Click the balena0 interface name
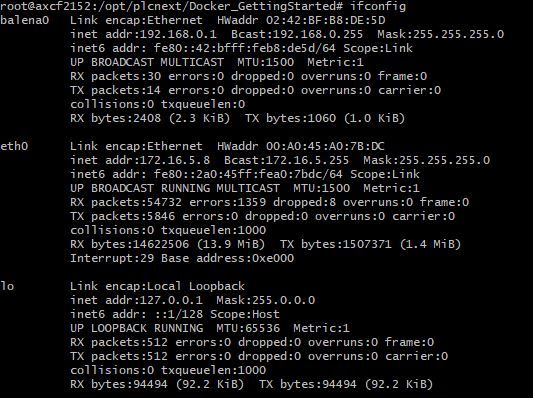Screen dimensions: 533x398 click(x=24, y=20)
